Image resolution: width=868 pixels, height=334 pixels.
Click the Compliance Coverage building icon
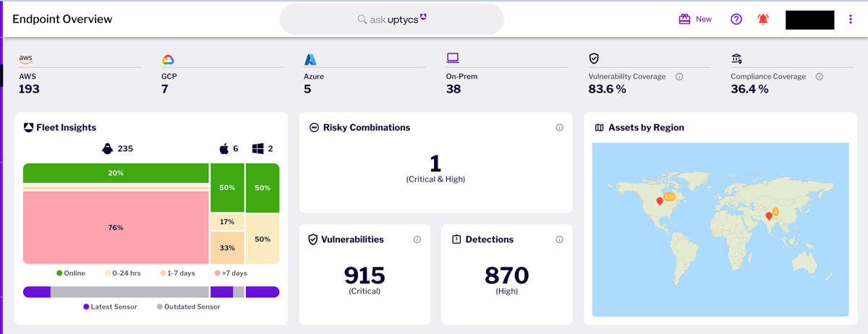click(x=736, y=59)
